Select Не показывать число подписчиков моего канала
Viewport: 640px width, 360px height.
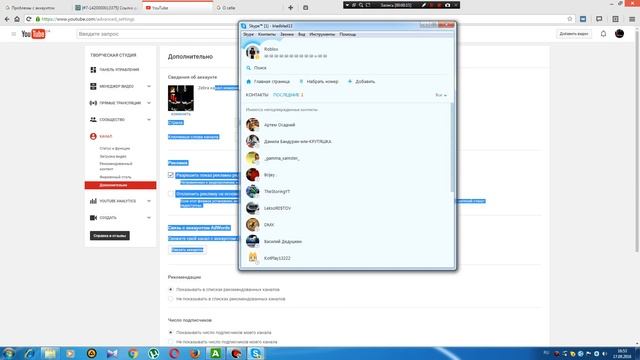(x=171, y=342)
